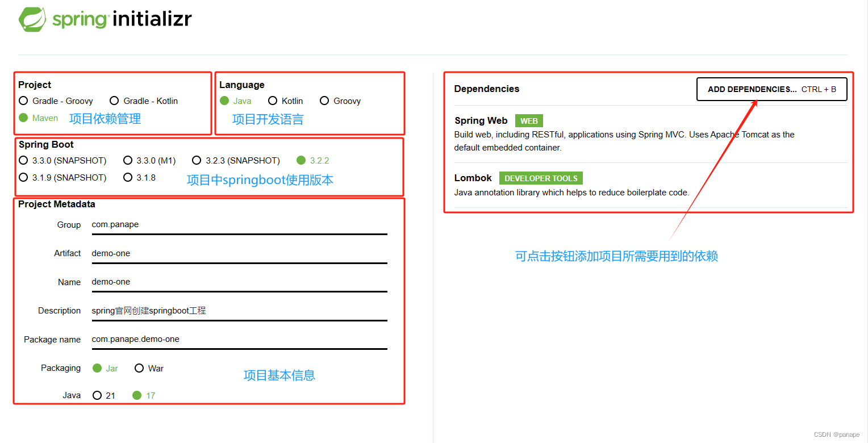Click the Lombok description text
Screen dimensions: 868x443
pyautogui.click(x=571, y=193)
